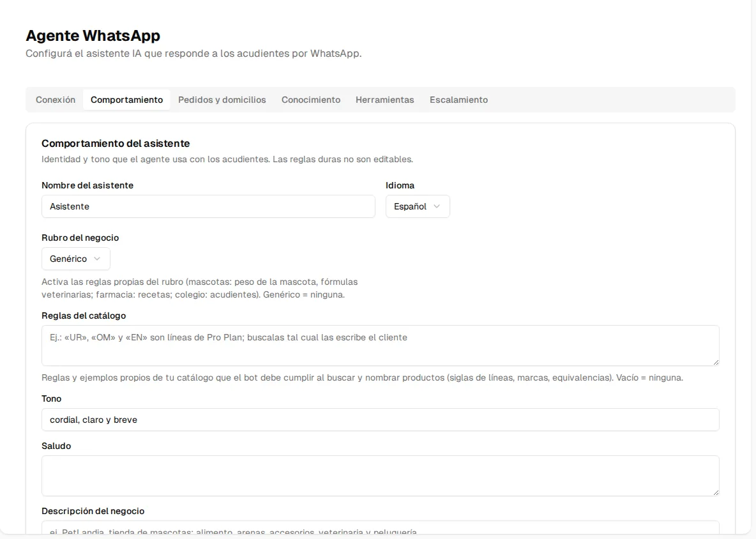
Task: Click into the Tono input field
Action: 381,420
